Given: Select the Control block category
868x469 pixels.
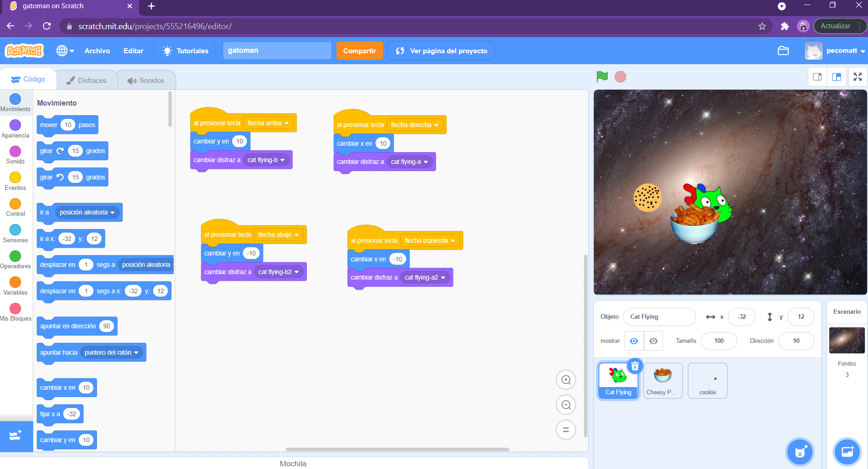Looking at the screenshot, I should pos(15,207).
